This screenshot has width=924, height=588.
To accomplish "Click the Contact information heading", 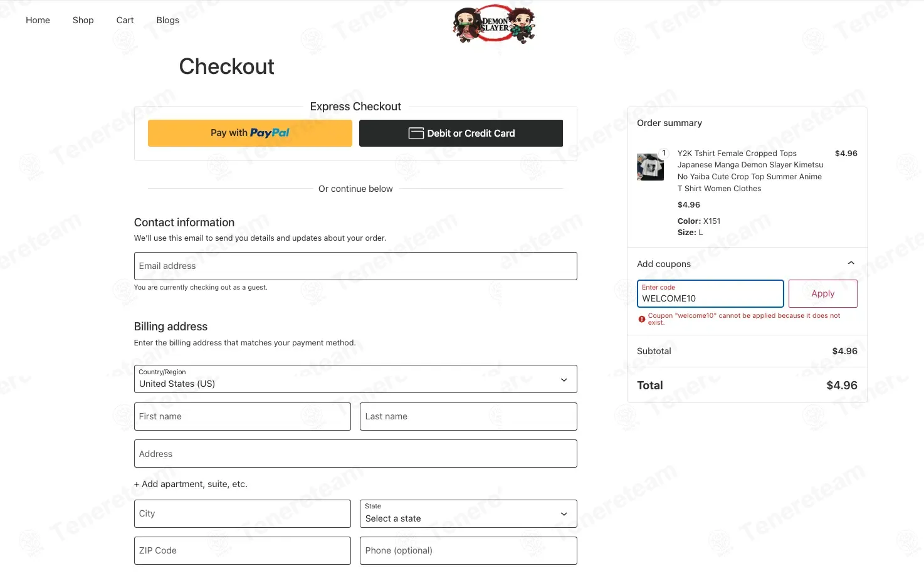I will pos(184,223).
